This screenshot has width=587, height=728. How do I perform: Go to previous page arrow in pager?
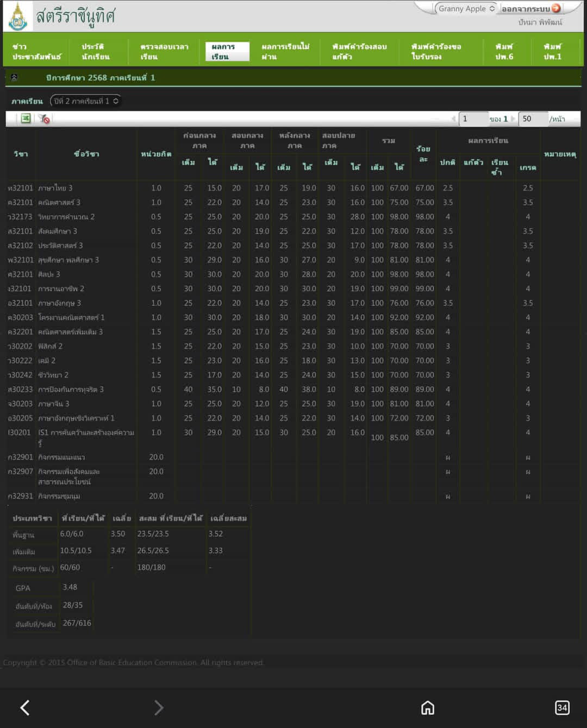(453, 119)
